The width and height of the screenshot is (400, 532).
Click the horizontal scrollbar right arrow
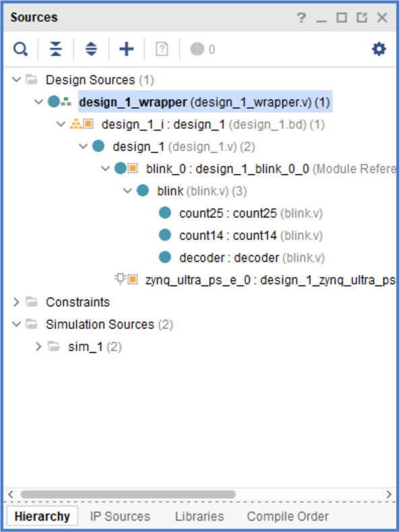pos(389,494)
